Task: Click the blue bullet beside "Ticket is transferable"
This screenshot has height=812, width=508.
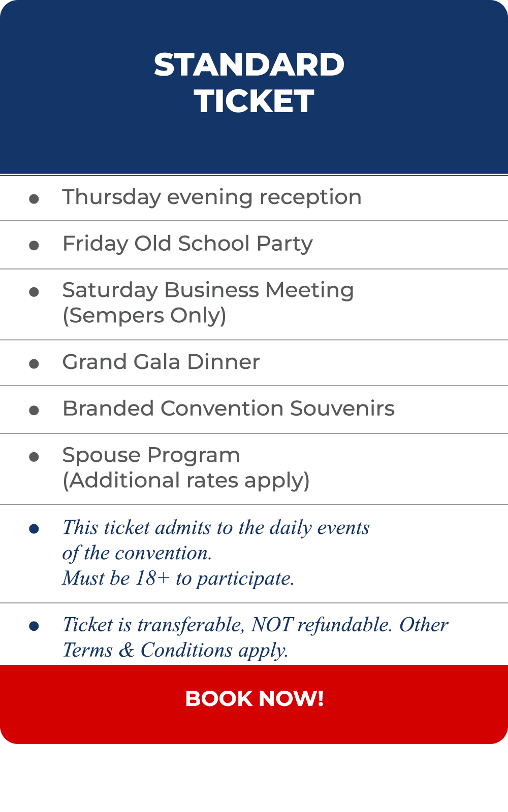Action: (x=34, y=626)
